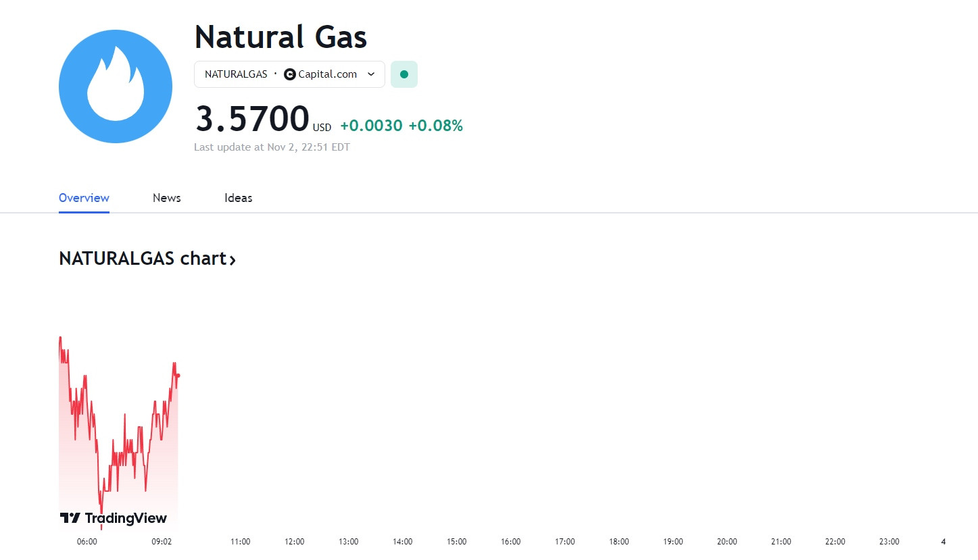Switch to the Overview tab
Viewport: 978px width, 560px height.
[x=84, y=198]
